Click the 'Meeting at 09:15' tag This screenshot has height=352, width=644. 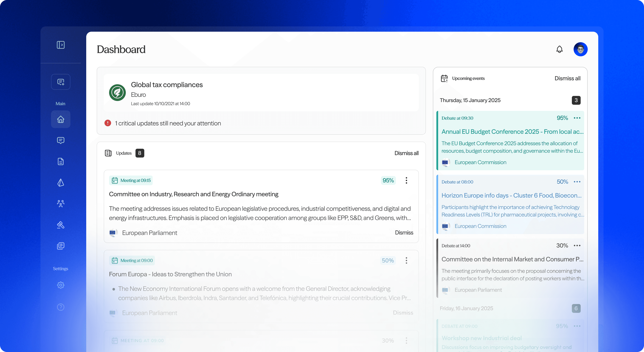click(x=131, y=180)
